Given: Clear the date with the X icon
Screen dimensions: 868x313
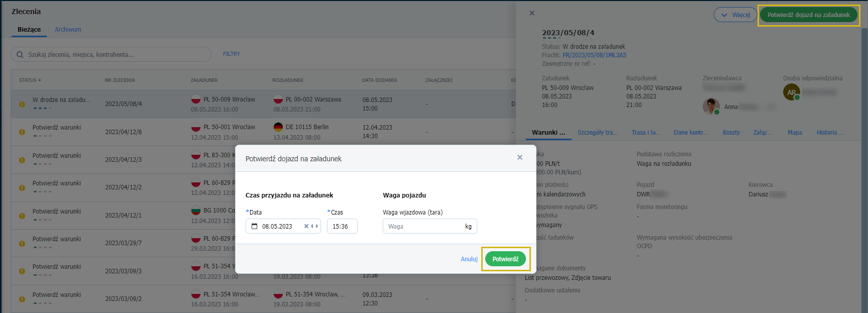Looking at the screenshot, I should (306, 227).
